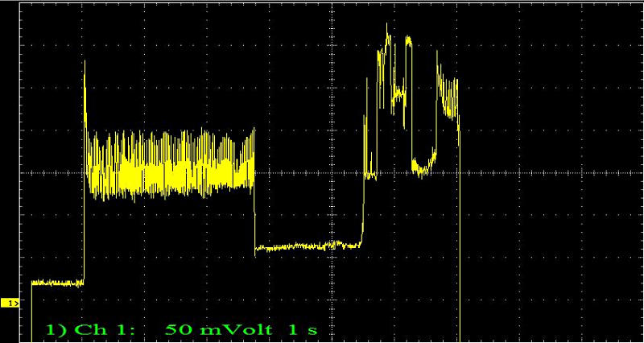The width and height of the screenshot is (644, 343).
Task: Click the top of the center vertical axis
Action: pyautogui.click(x=331, y=4)
